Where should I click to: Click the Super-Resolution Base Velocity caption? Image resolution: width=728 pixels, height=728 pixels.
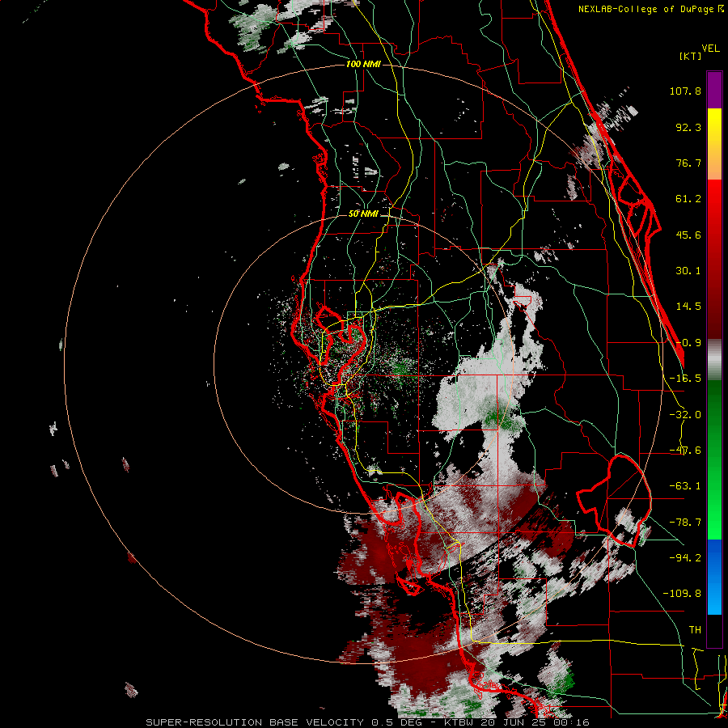click(x=367, y=722)
